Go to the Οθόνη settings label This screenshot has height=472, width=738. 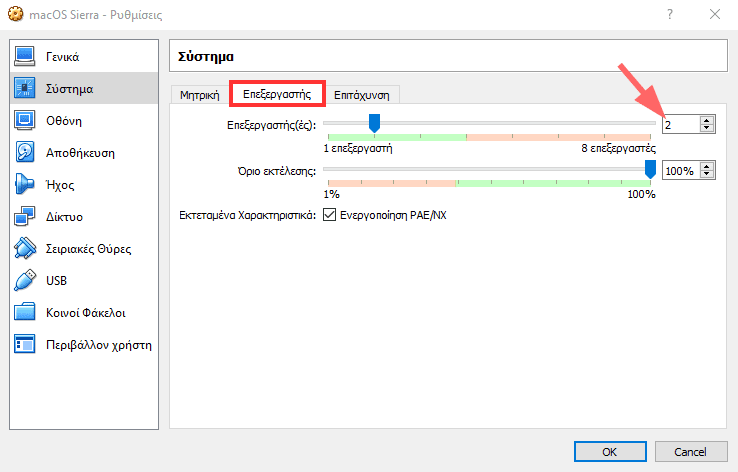(x=64, y=121)
